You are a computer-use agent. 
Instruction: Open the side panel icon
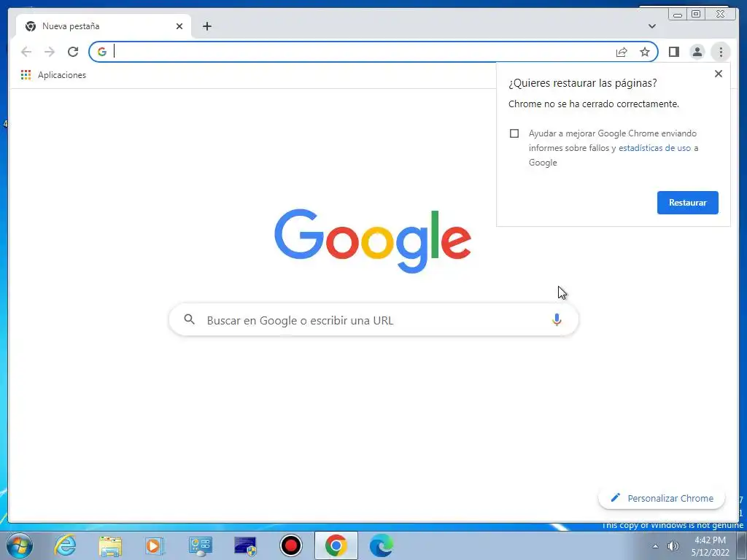tap(673, 52)
